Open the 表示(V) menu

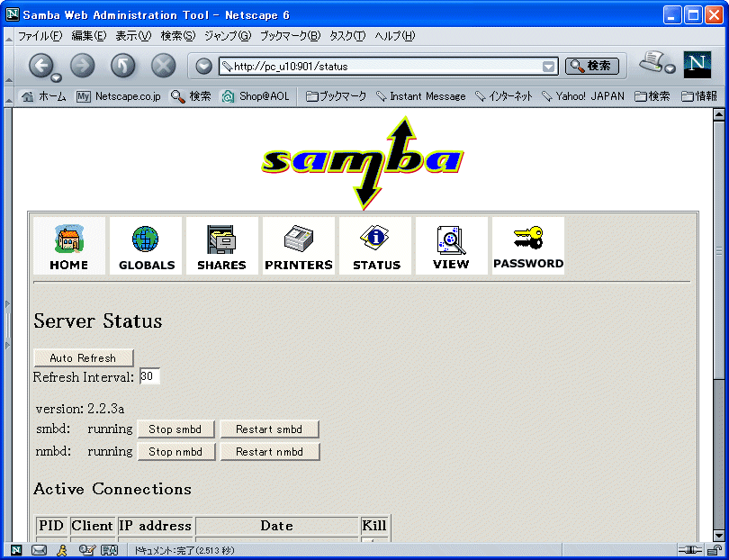[133, 36]
